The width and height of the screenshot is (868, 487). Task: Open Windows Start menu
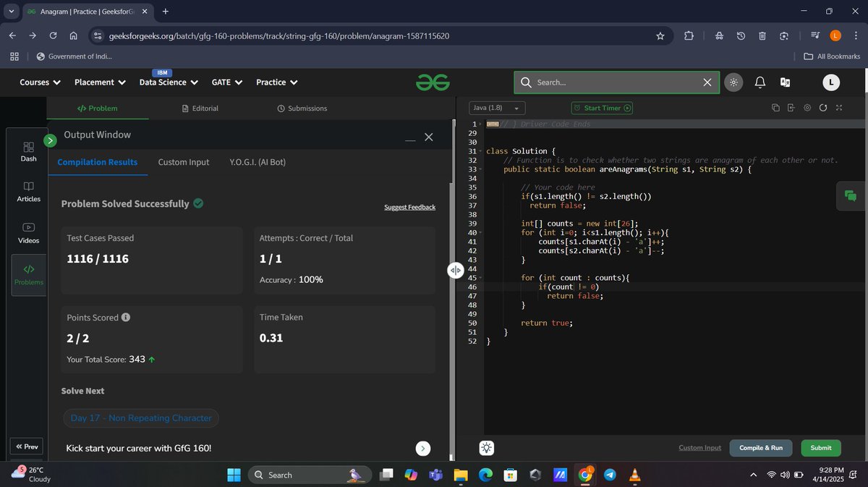pyautogui.click(x=234, y=475)
